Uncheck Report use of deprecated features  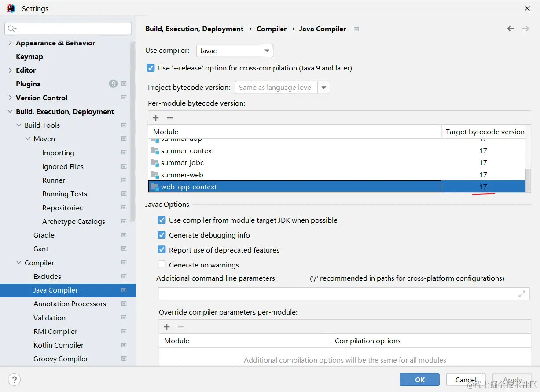162,250
